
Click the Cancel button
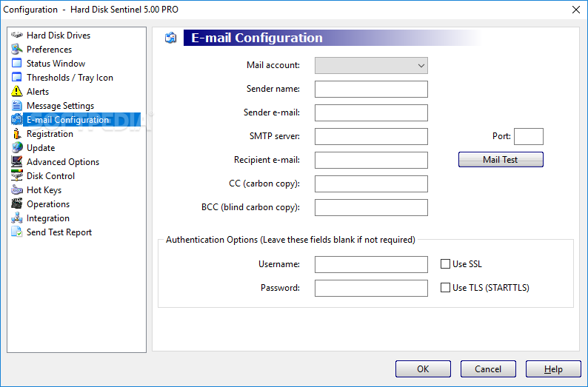(x=488, y=369)
